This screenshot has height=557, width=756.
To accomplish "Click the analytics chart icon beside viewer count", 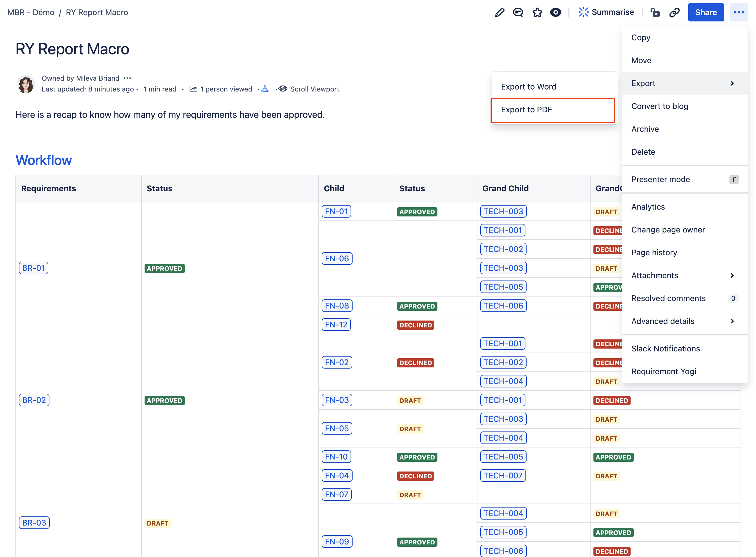I will [193, 89].
